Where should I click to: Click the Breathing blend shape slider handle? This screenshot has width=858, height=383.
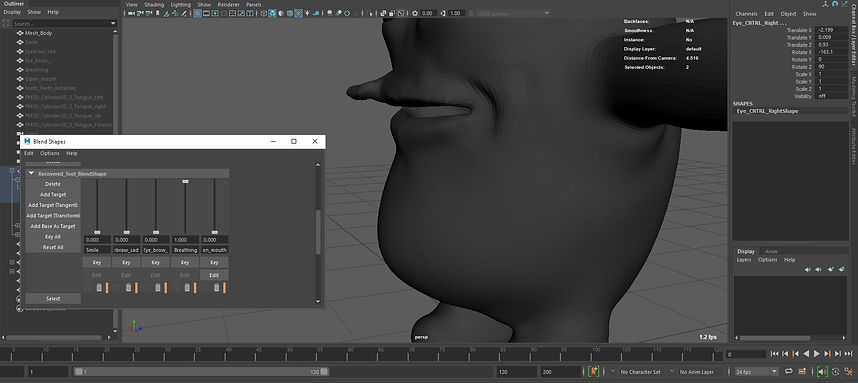point(185,181)
